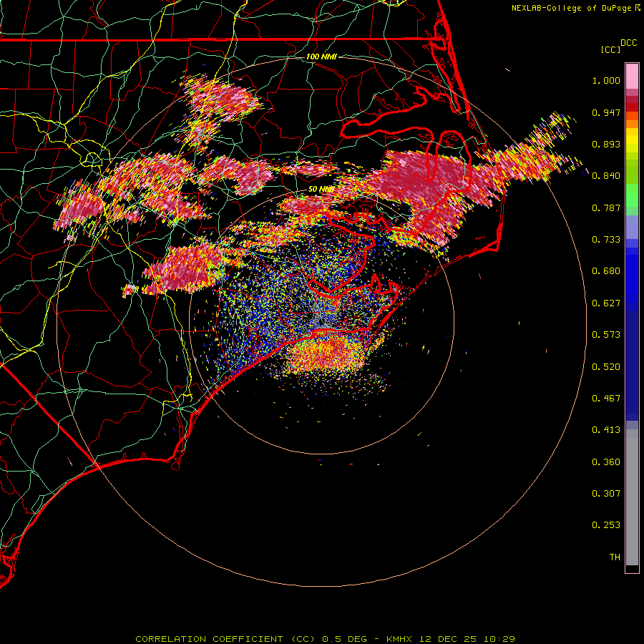Screen dimensions: 644x644
Task: Pick the light pink color bar segment
Action: [x=632, y=77]
